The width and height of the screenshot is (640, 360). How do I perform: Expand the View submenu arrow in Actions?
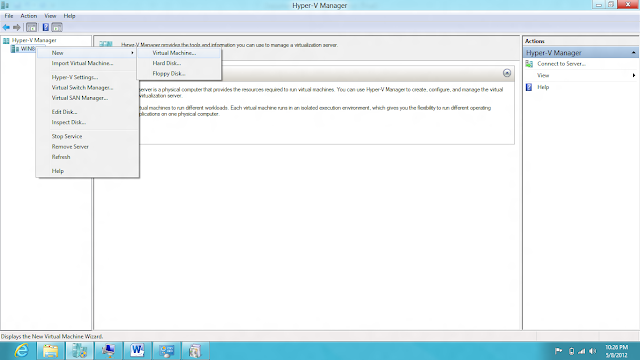click(633, 76)
